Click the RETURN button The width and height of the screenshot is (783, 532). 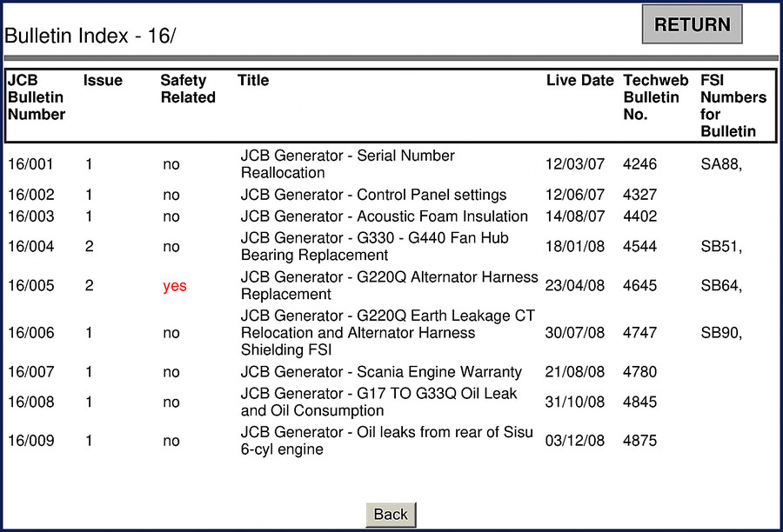[692, 24]
